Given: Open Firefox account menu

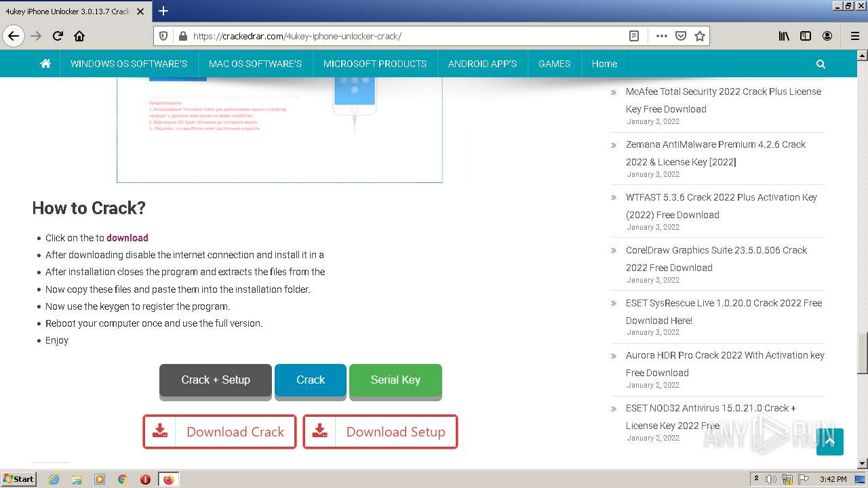Looking at the screenshot, I should (x=827, y=36).
